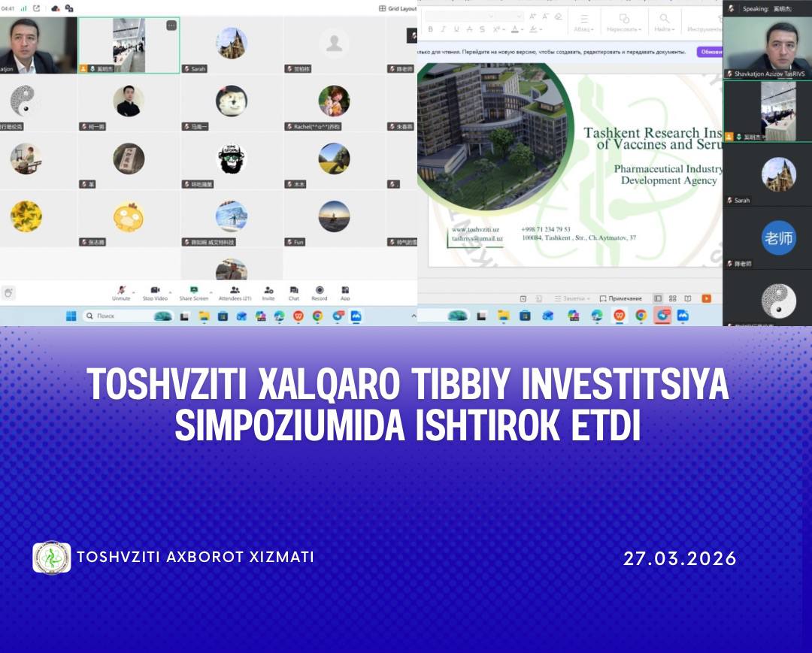Toggle bold text formatting

tap(431, 28)
